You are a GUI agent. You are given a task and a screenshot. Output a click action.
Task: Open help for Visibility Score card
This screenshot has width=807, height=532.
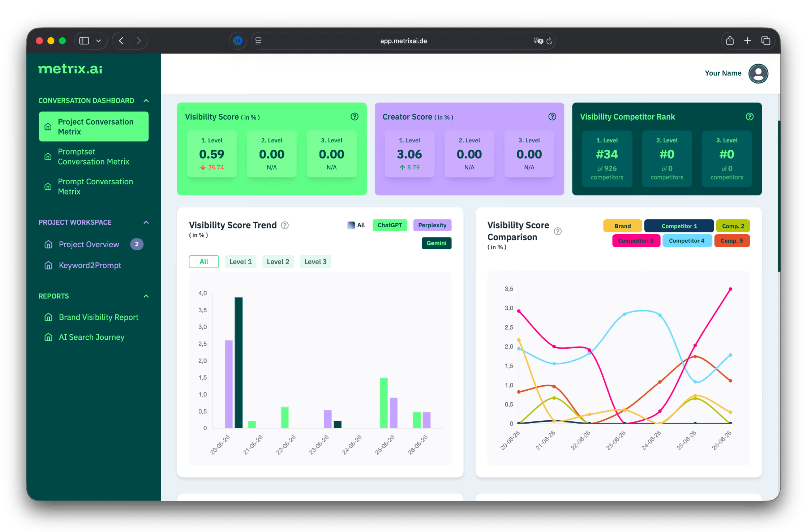355,116
